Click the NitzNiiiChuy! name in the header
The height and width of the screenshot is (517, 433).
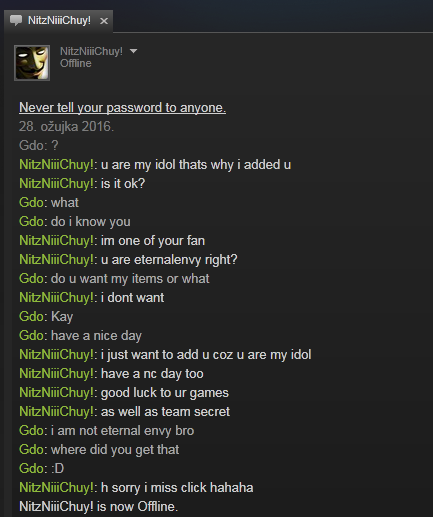(91, 51)
